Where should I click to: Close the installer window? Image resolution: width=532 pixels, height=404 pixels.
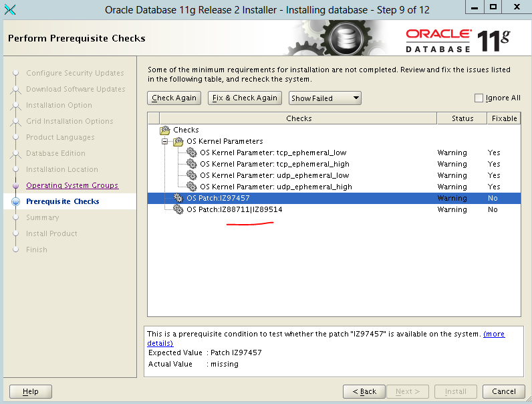tap(517, 7)
